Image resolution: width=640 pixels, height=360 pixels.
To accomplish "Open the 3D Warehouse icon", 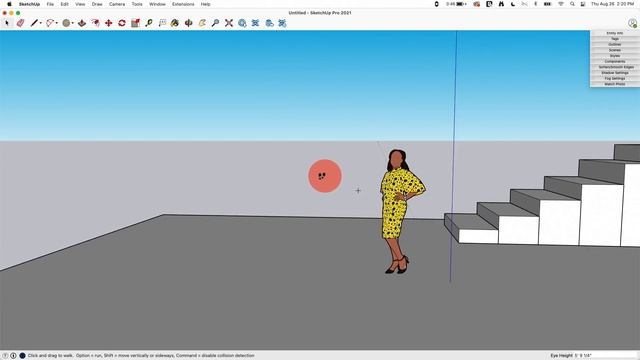I will tap(242, 23).
